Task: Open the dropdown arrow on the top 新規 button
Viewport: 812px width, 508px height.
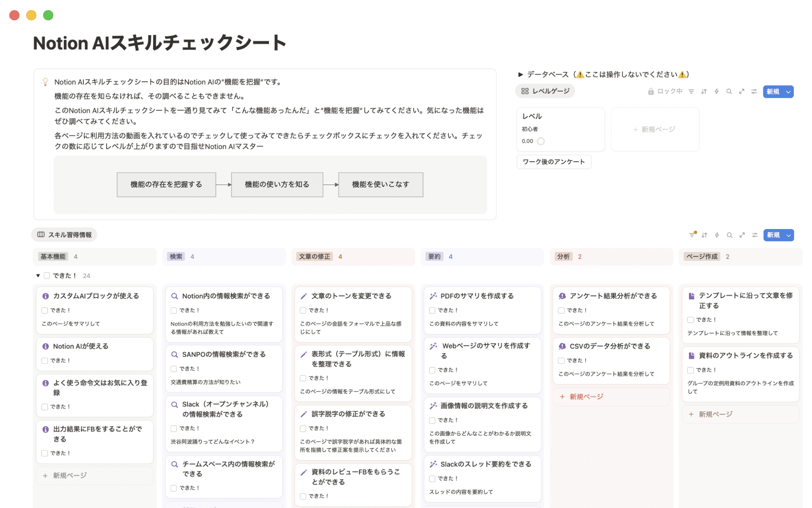Action: coord(787,91)
